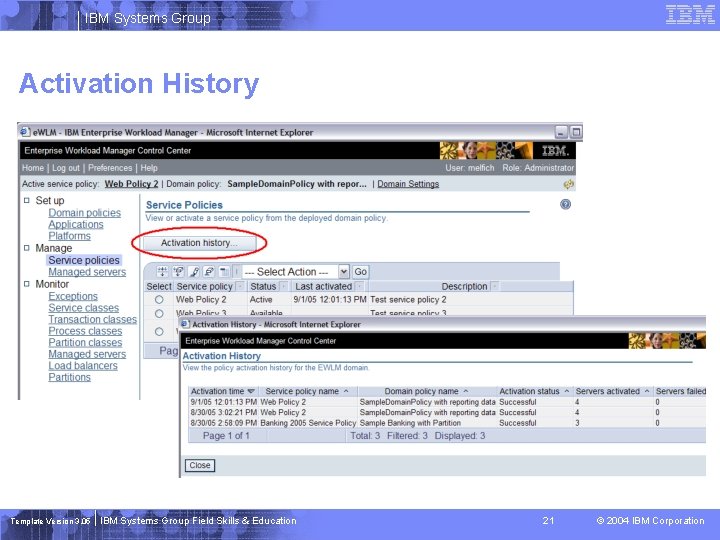Click the fourth table toolbar icon with stacked sheets
The image size is (720, 540).
coord(209,272)
